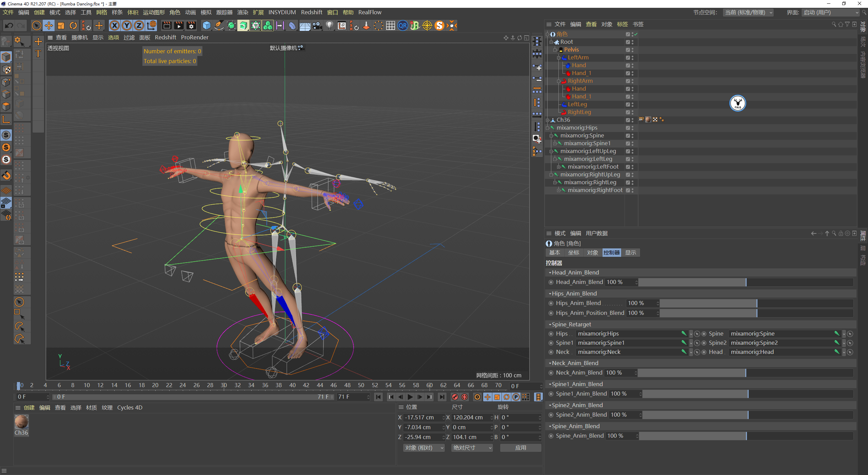Click the Interactive Render Region QR icon
This screenshot has height=475, width=868.
(x=402, y=25)
